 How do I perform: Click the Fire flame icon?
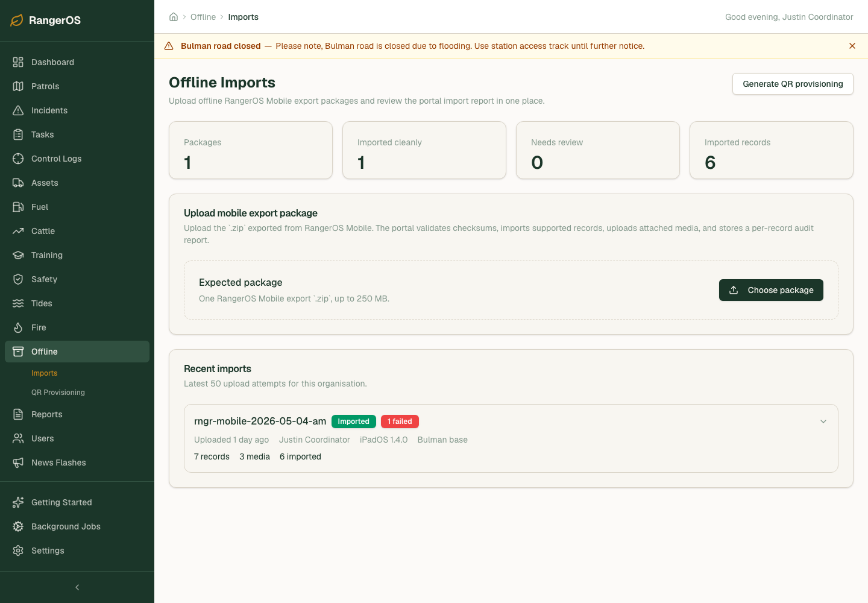(x=18, y=327)
